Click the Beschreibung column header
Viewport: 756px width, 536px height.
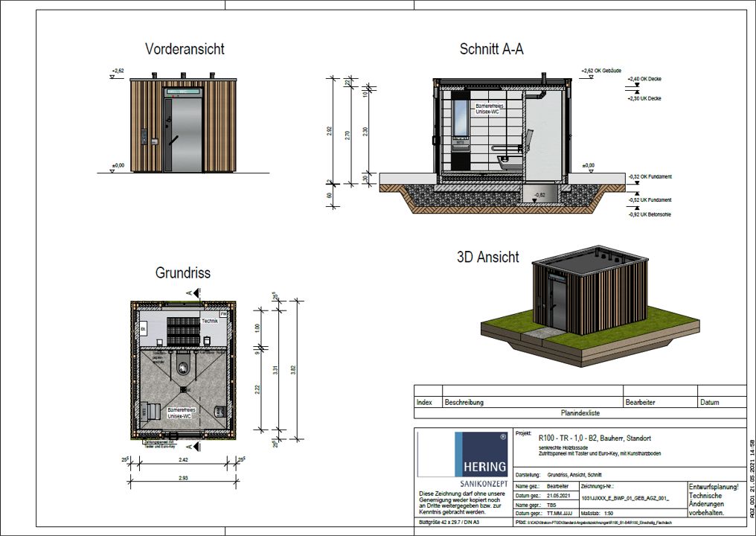464,403
